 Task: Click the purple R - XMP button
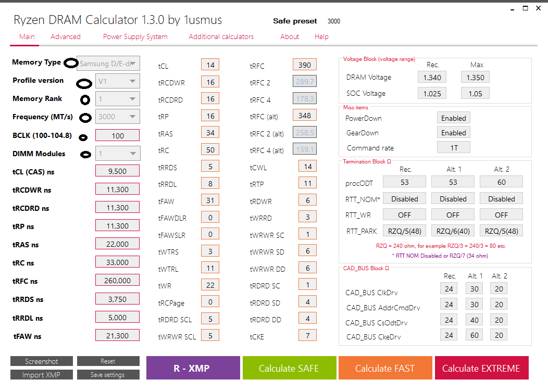click(x=193, y=368)
